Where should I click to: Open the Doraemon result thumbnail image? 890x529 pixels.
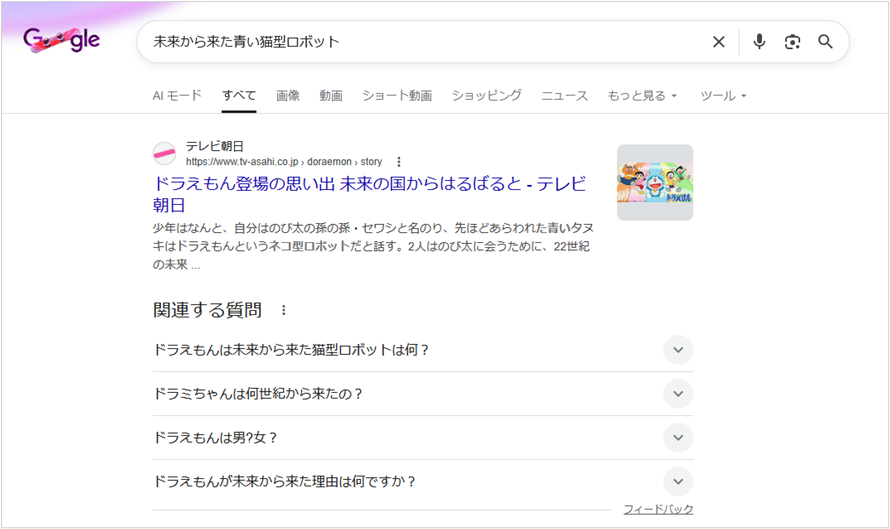pos(654,182)
